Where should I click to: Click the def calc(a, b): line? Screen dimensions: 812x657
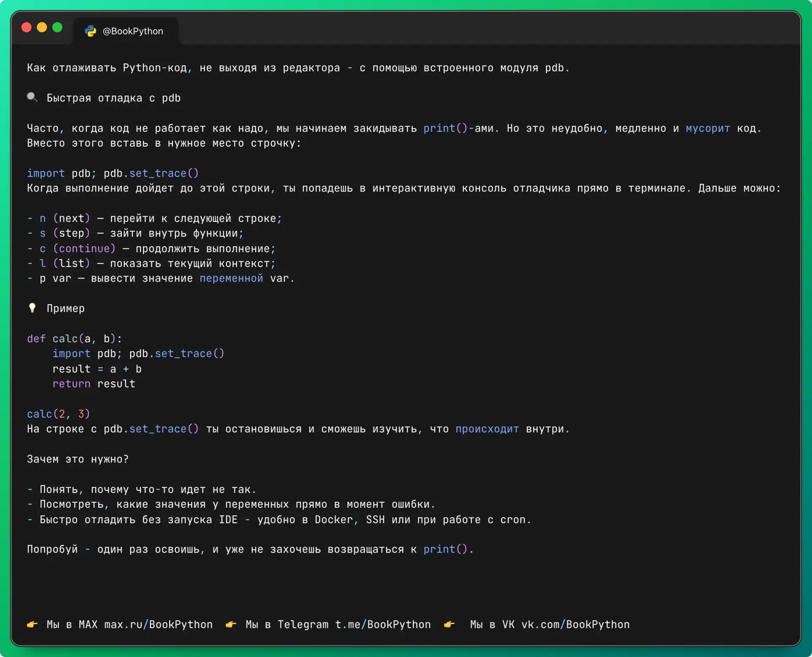click(x=74, y=339)
